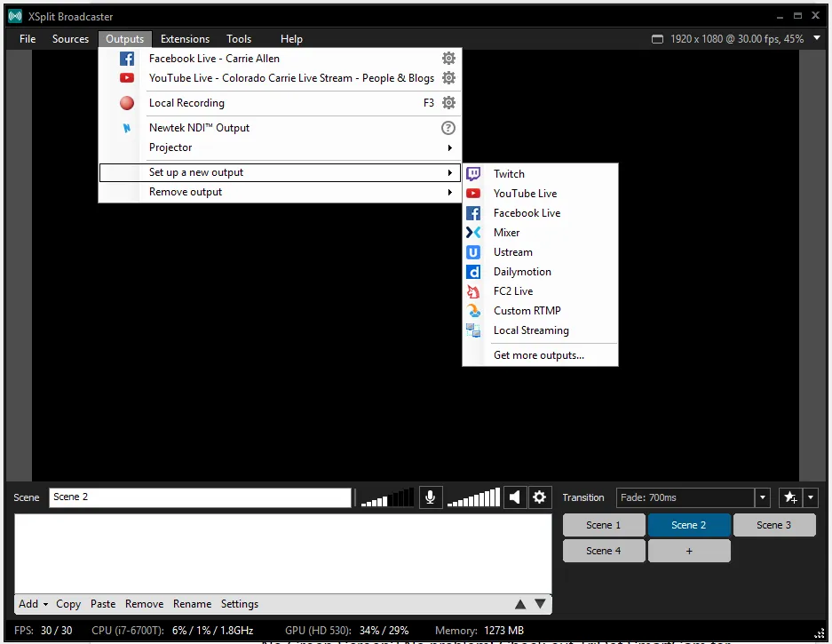The height and width of the screenshot is (644, 832).
Task: Click the Facebook icon beside Carrie Allen
Action: pos(127,59)
